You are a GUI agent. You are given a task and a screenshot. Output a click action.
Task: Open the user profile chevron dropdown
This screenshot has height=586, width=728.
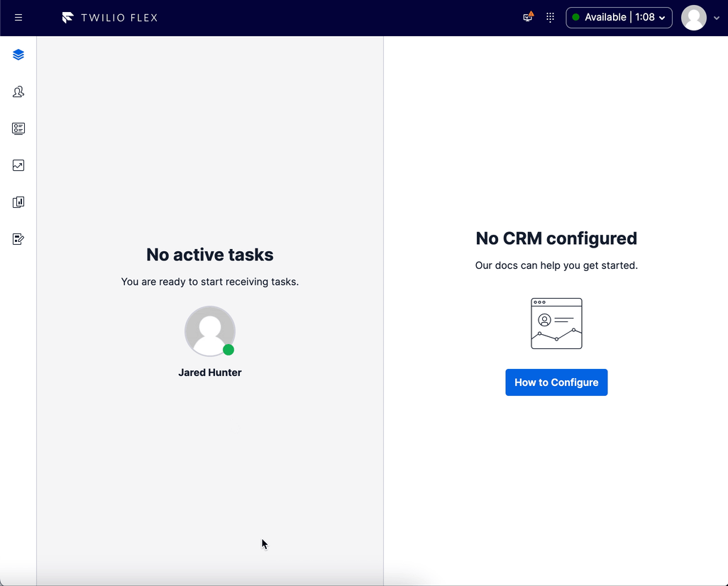tap(716, 18)
